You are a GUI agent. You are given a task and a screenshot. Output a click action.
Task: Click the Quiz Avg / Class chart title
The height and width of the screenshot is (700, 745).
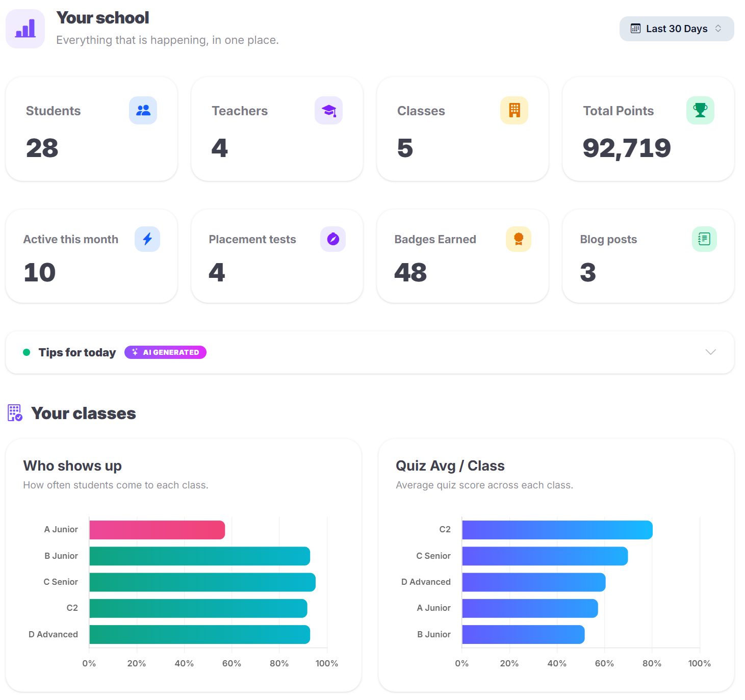(x=450, y=465)
